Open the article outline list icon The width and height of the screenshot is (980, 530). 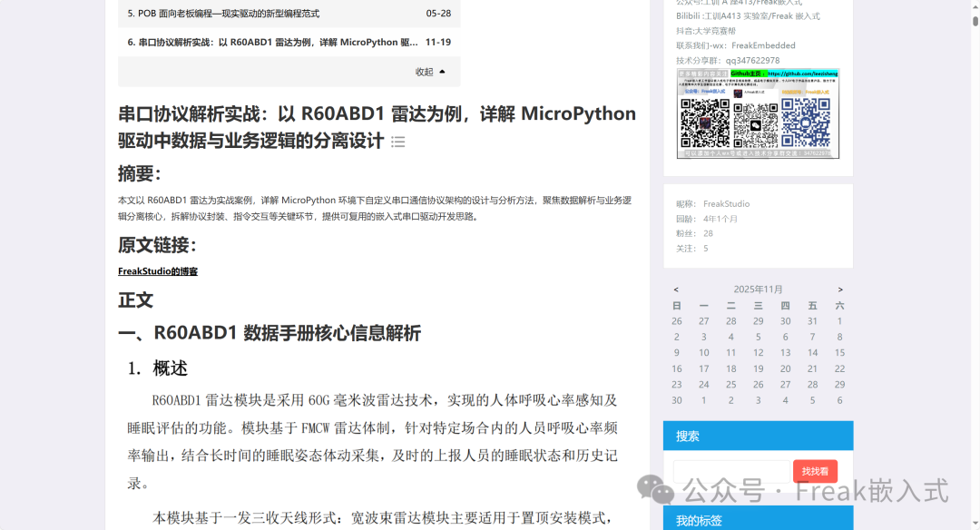point(398,142)
